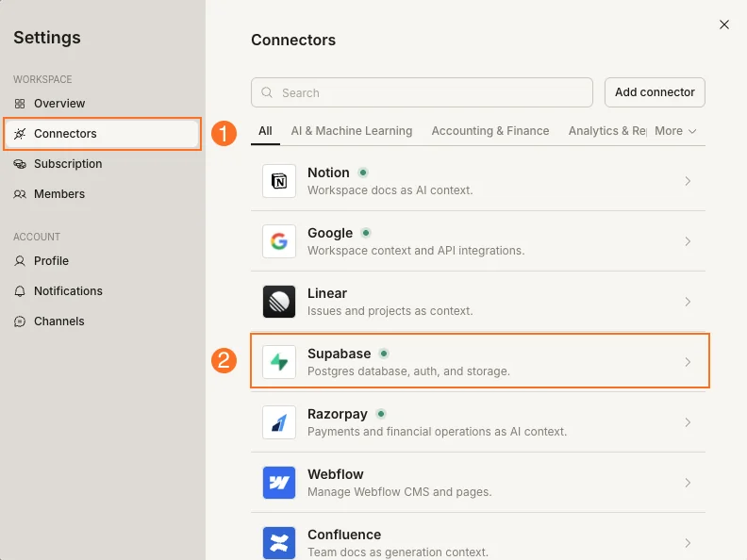Open Profile account settings

(x=102, y=261)
